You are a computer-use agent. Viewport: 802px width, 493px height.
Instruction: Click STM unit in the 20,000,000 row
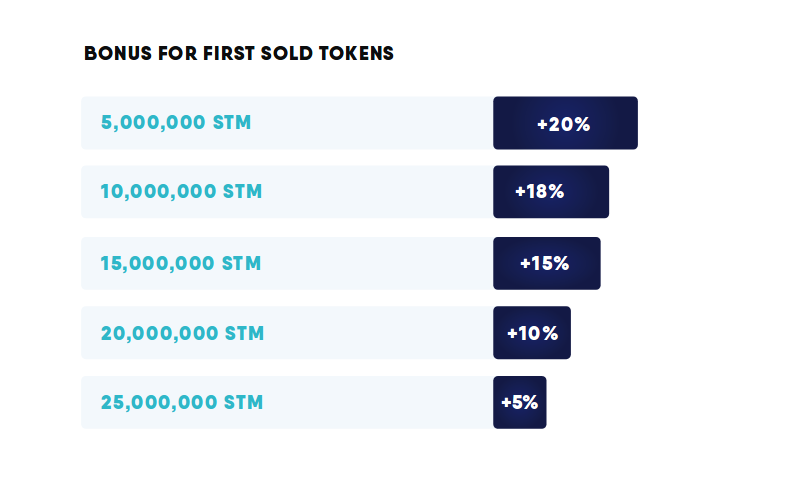244,333
